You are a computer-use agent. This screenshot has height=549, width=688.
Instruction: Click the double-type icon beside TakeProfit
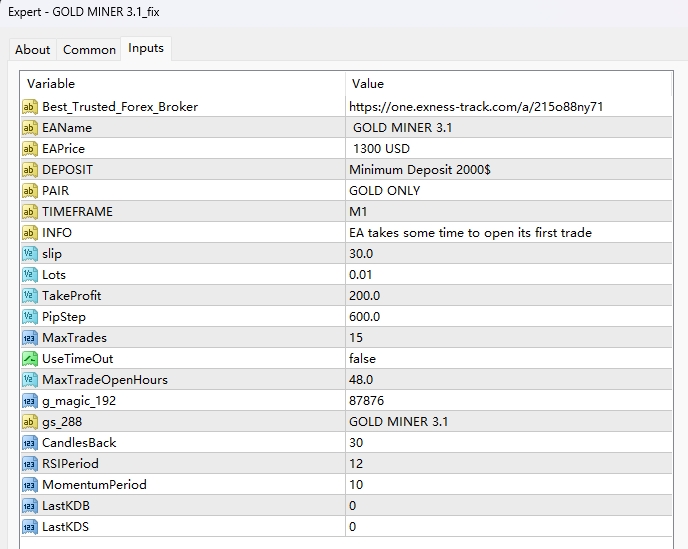pyautogui.click(x=29, y=296)
